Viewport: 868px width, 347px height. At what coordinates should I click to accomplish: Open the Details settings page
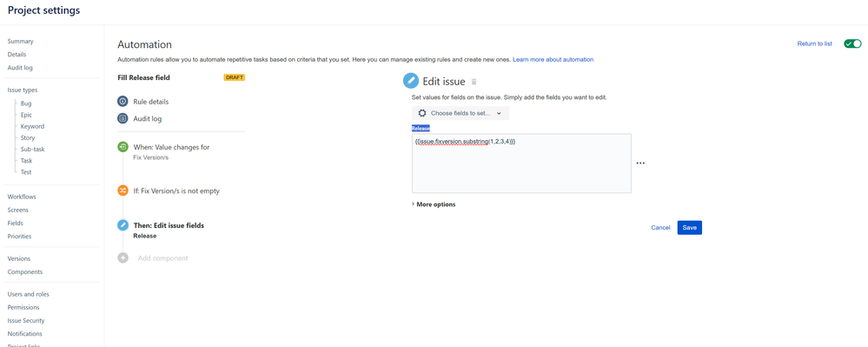(x=17, y=54)
